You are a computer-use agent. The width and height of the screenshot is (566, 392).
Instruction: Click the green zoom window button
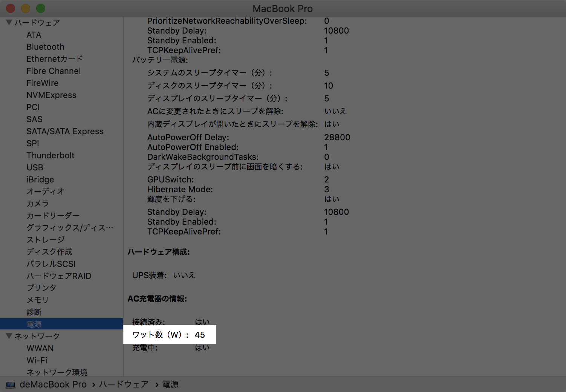pyautogui.click(x=41, y=8)
